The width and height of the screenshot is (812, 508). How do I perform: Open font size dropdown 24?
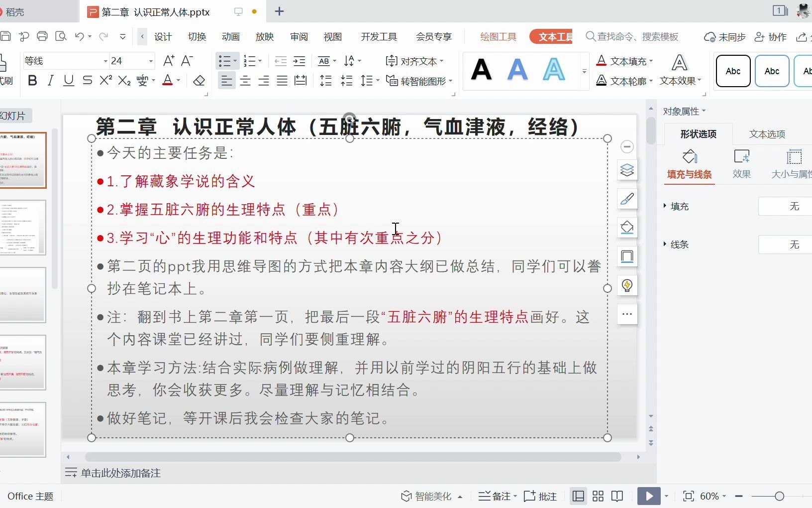(x=151, y=61)
